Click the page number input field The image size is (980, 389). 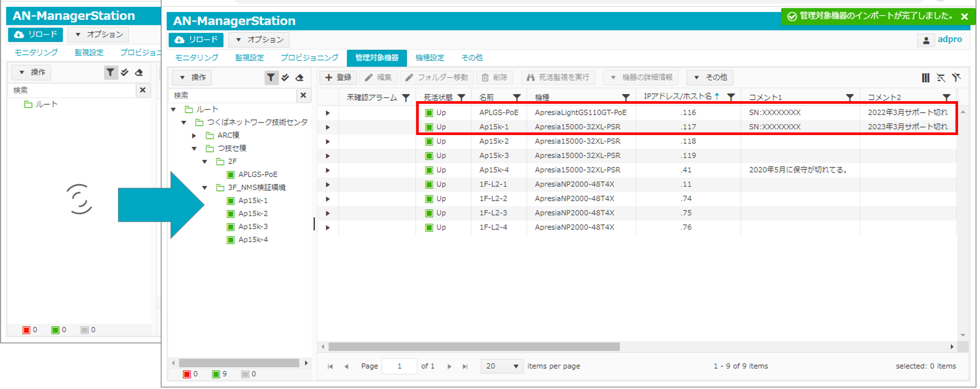click(x=399, y=367)
